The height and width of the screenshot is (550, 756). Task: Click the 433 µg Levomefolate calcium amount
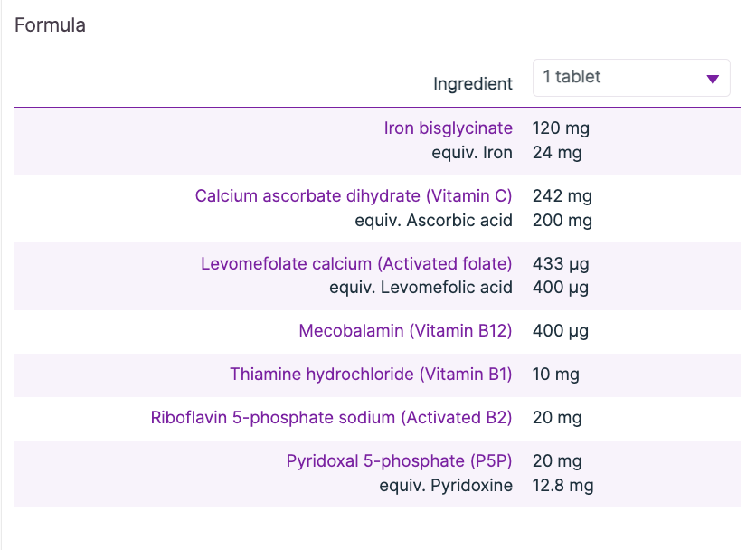[561, 263]
